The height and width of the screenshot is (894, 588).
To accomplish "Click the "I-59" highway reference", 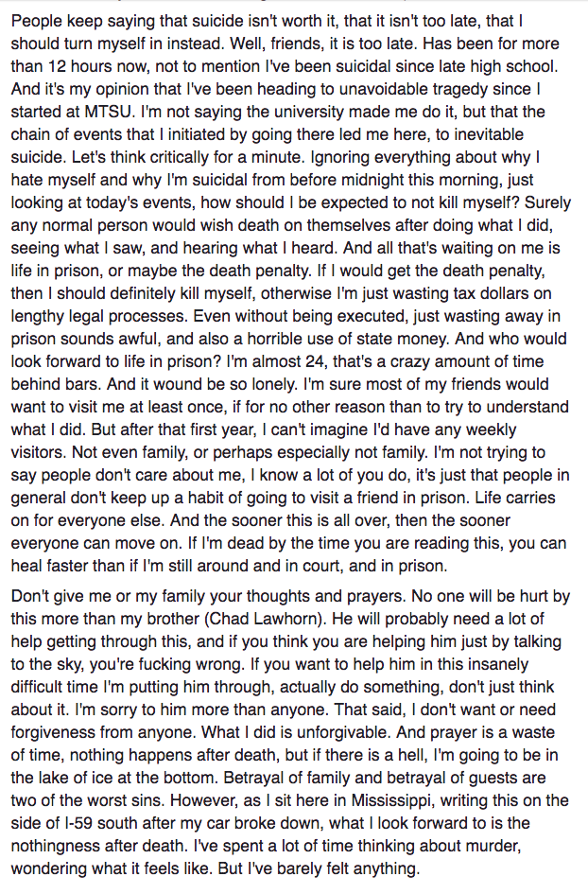I will (x=64, y=823).
